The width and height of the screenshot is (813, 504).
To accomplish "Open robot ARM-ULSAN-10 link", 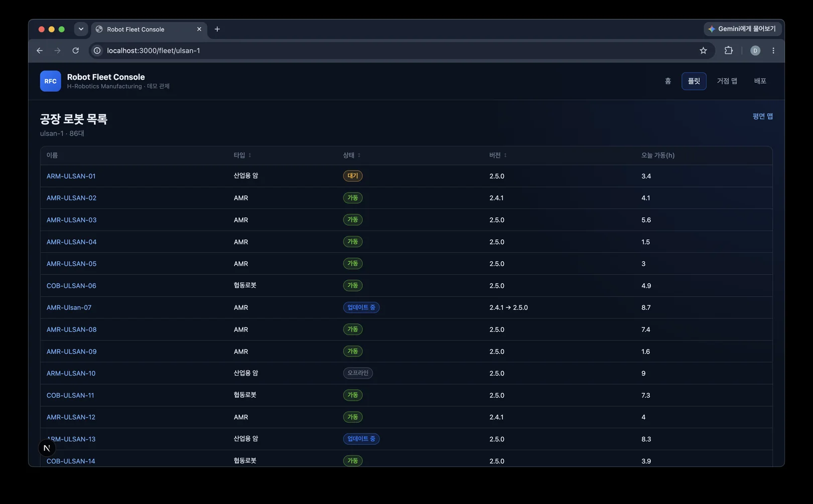I will pos(71,374).
